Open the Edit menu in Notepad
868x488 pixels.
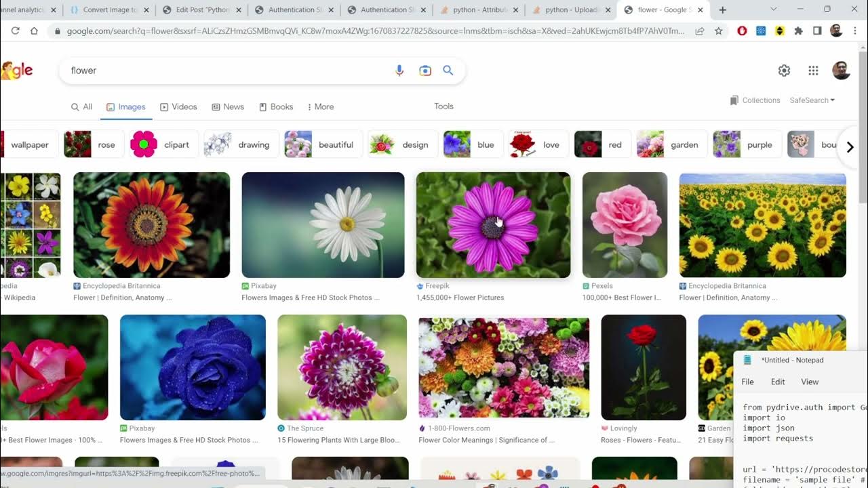[778, 382]
